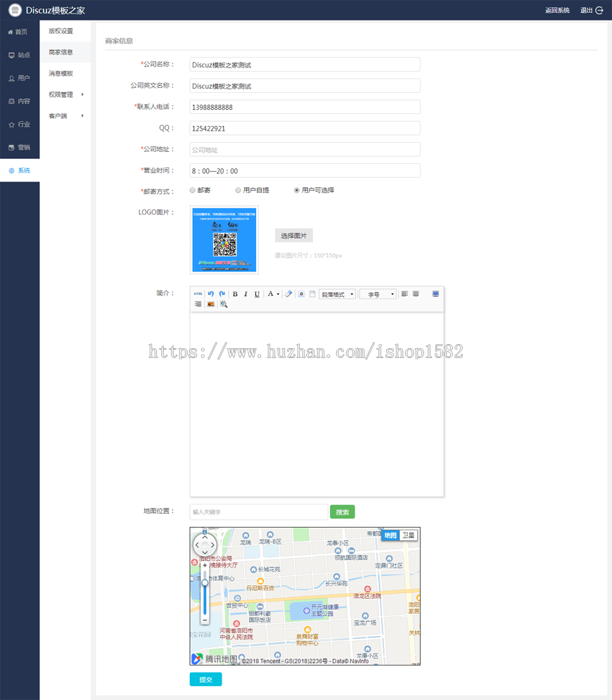Screen dimensions: 612x700
Task: Switch the editor to HTML source mode
Action: point(198,294)
